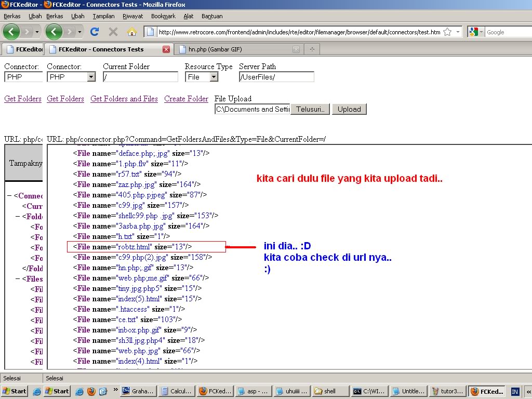Open the Riwayat menu
532x399 pixels.
(132, 16)
